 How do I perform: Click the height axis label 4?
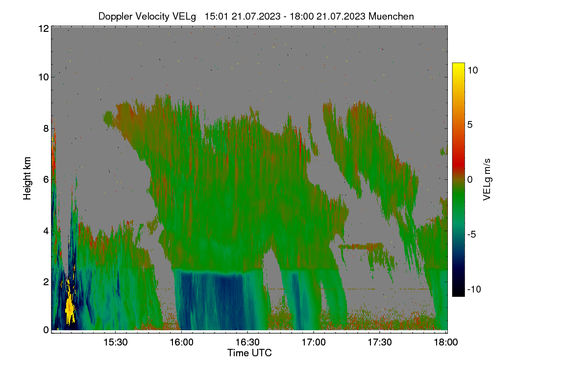[46, 230]
